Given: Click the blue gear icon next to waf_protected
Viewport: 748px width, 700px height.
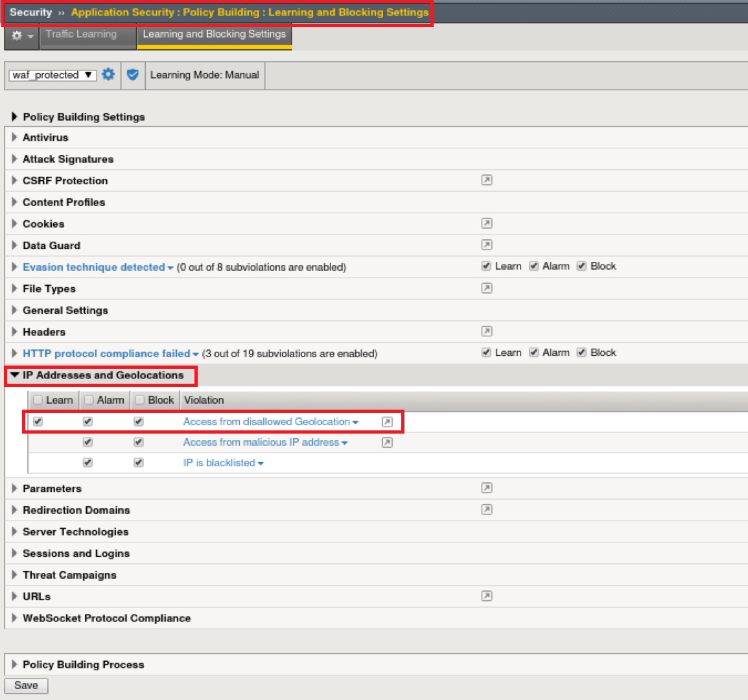Looking at the screenshot, I should [108, 75].
